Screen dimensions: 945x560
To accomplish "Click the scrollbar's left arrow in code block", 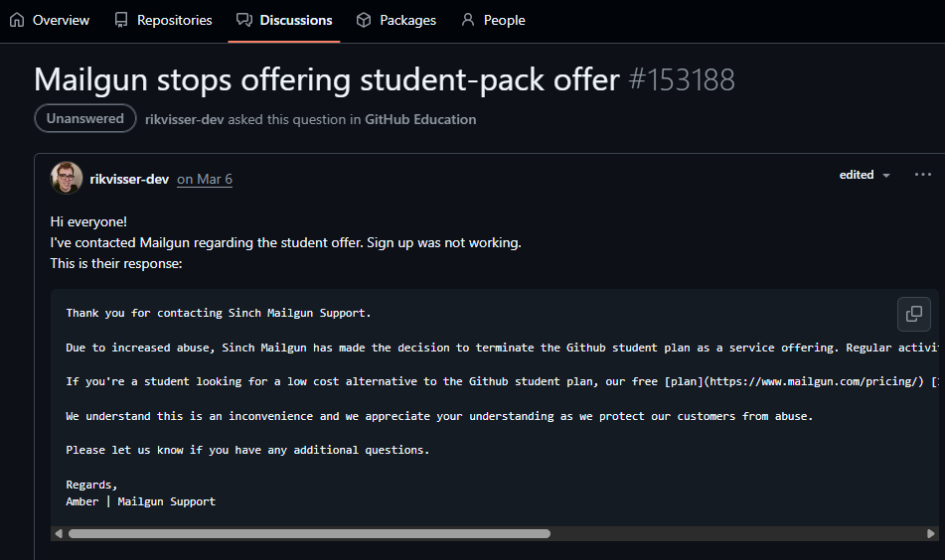I will click(59, 533).
